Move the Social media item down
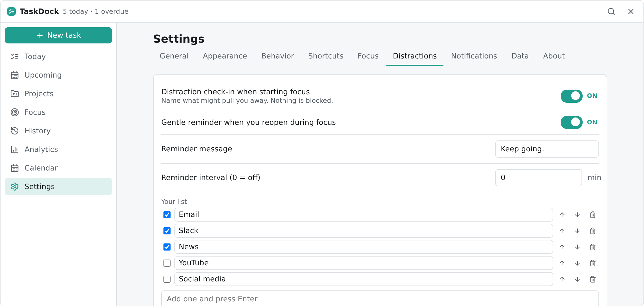Screen dimensions: 644x306 [577, 279]
